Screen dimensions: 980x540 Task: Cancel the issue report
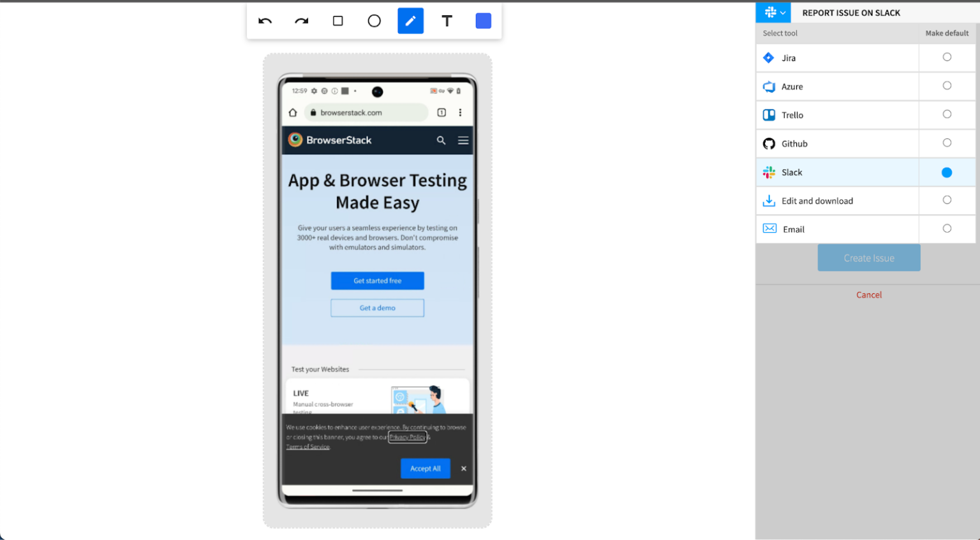click(868, 295)
